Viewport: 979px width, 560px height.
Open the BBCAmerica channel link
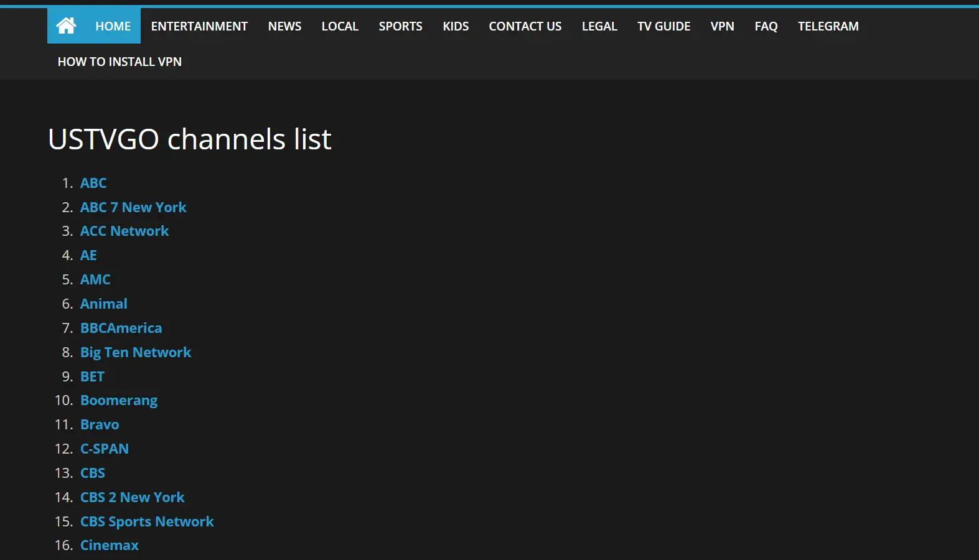[x=121, y=328]
